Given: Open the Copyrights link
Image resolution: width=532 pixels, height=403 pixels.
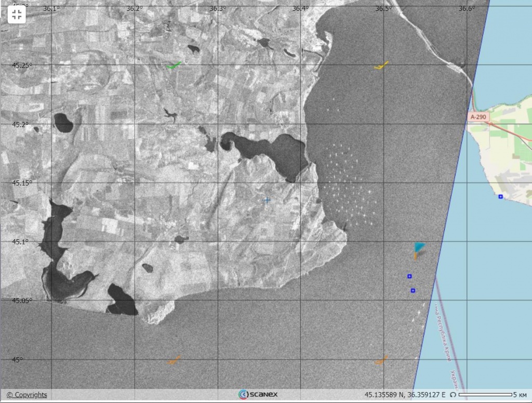Looking at the screenshot, I should point(27,395).
